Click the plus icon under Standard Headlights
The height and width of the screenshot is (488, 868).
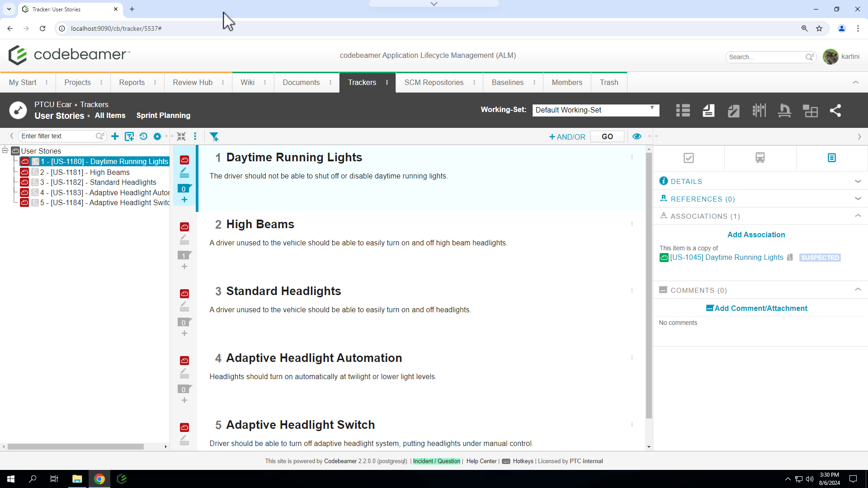point(184,333)
